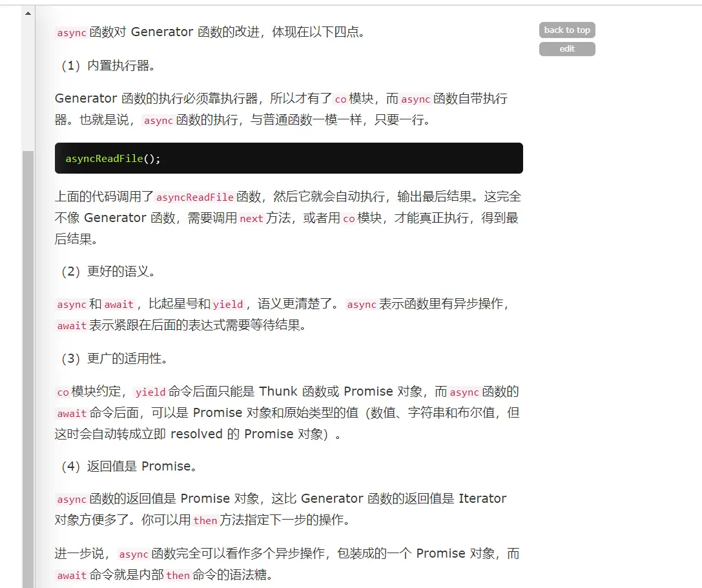This screenshot has width=702, height=588.
Task: Click the text 'resolved 的 Promise 对象'
Action: (249, 434)
